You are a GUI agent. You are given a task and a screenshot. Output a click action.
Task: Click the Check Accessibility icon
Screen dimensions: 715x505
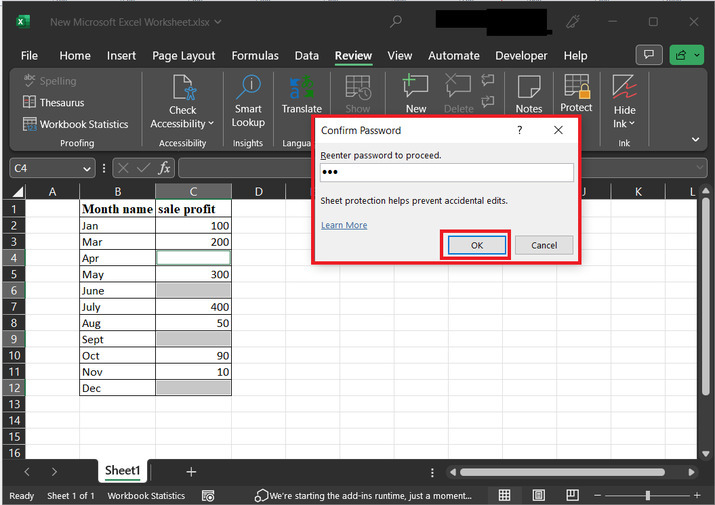[x=182, y=88]
